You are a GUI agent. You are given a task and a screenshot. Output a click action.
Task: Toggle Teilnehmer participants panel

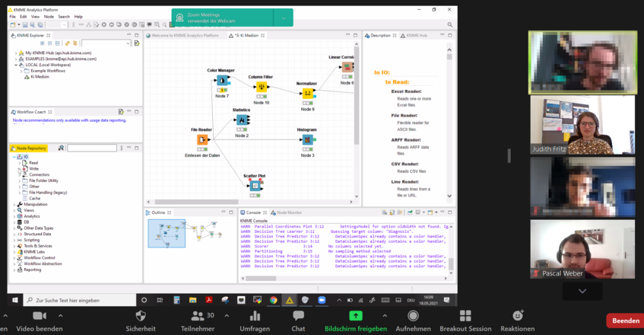click(x=198, y=321)
